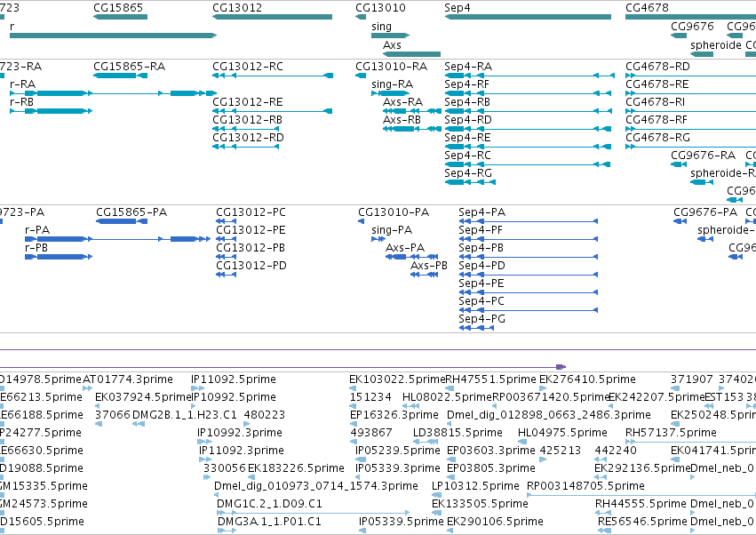Screen dimensions: 756x535
Task: Click the long r gene bar
Action: [x=114, y=36]
